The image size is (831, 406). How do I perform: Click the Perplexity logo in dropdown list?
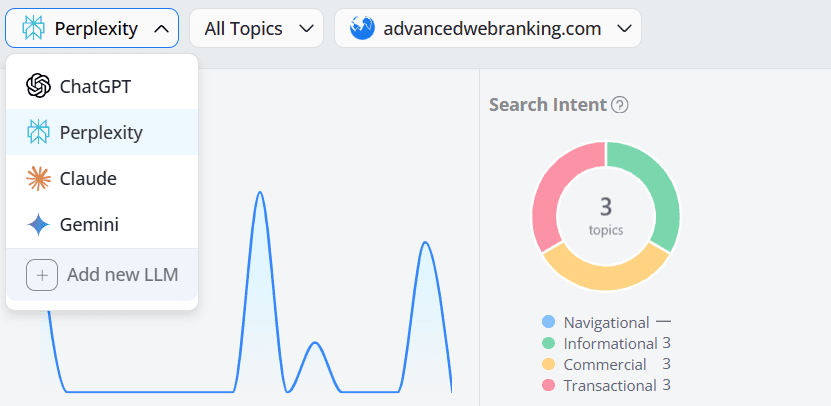tap(39, 132)
